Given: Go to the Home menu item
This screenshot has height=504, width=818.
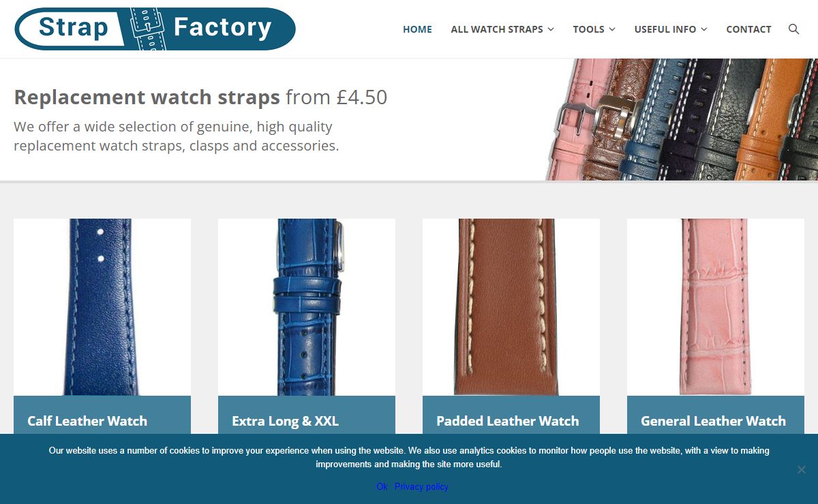Looking at the screenshot, I should 417,29.
